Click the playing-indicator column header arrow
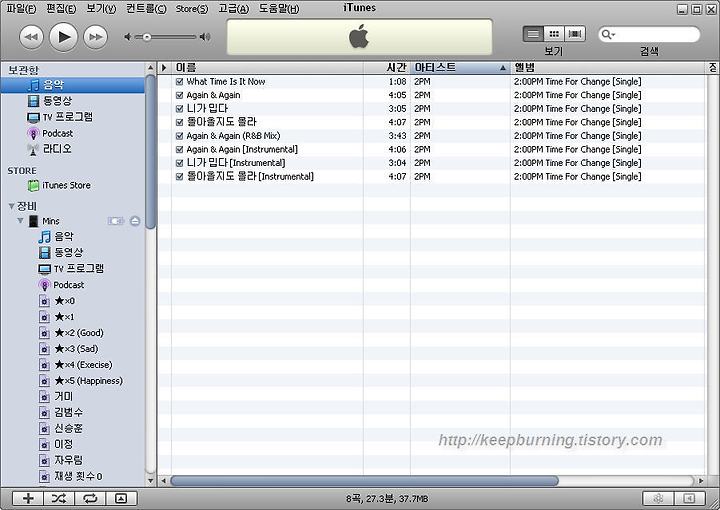 point(164,68)
